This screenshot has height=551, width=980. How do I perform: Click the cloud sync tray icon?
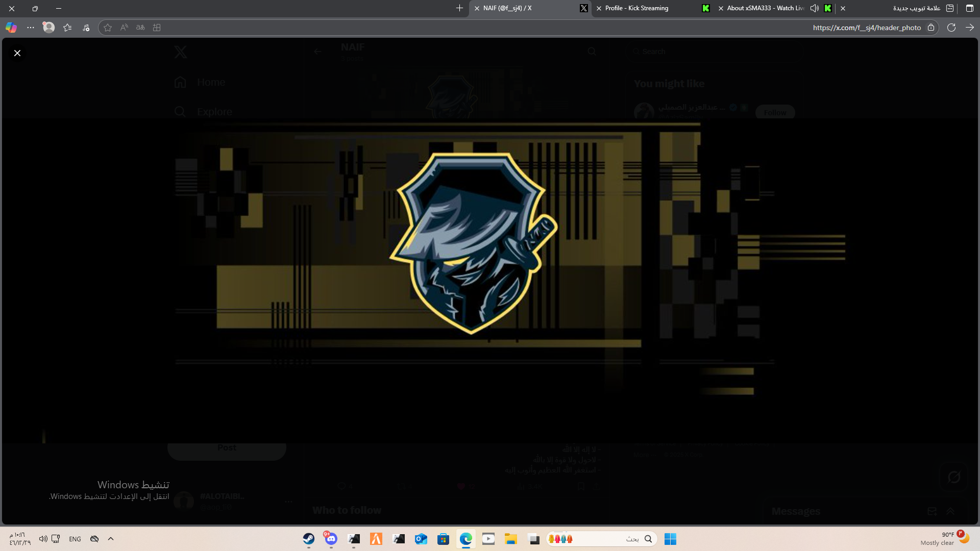[x=94, y=539]
